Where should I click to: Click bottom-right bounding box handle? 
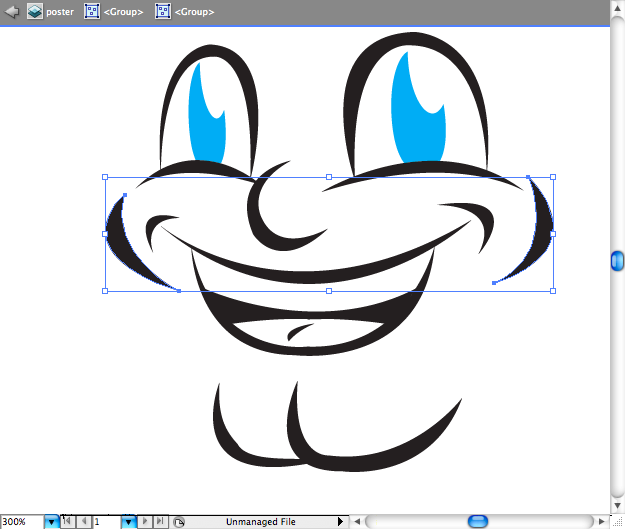[553, 291]
